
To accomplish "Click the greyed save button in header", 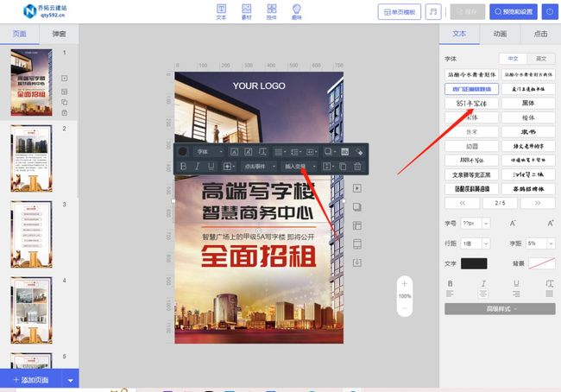I will coord(468,12).
